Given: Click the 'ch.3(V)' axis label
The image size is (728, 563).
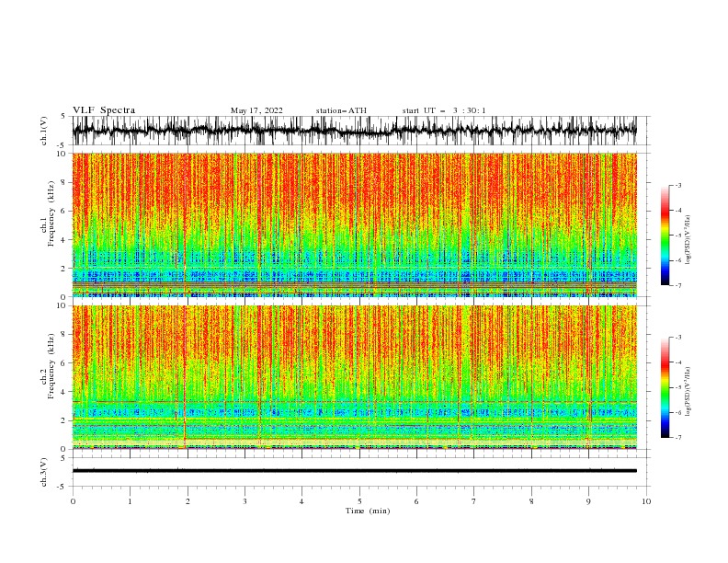Looking at the screenshot, I should point(44,472).
